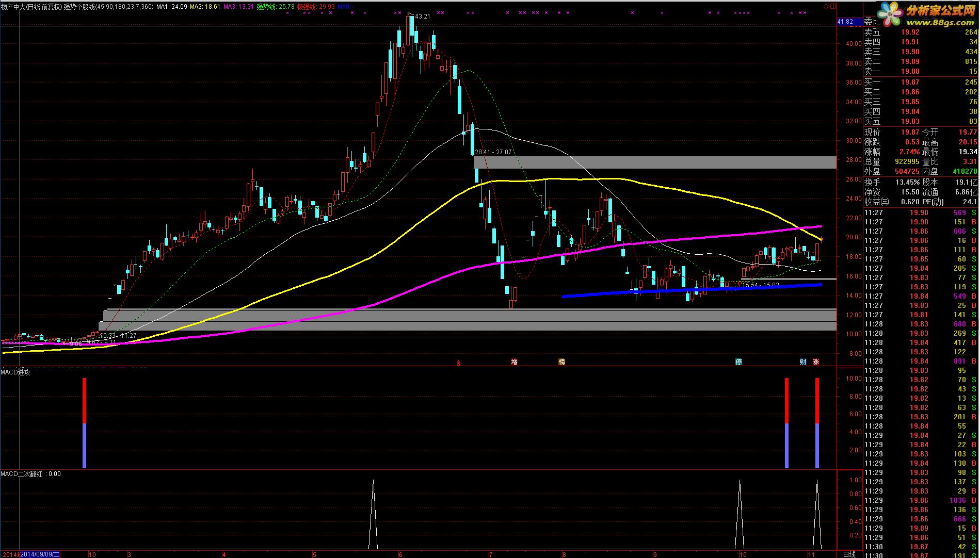The width and height of the screenshot is (980, 558).
Task: Click the 最低 19.34 low value
Action: [x=968, y=152]
